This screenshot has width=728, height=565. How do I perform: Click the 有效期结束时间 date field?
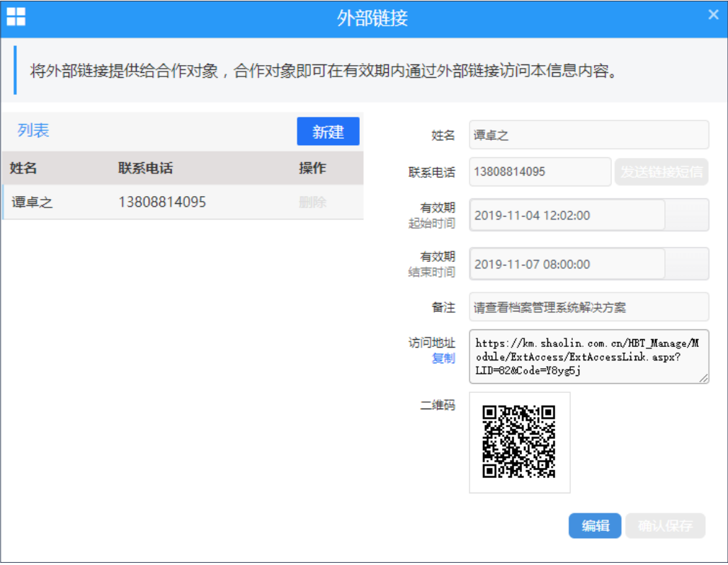point(567,265)
